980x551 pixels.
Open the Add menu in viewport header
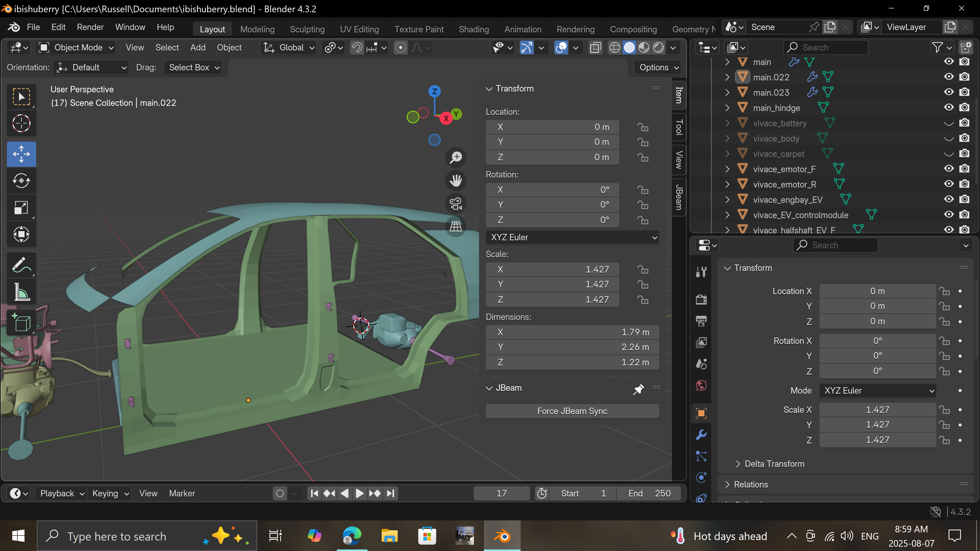[x=198, y=47]
